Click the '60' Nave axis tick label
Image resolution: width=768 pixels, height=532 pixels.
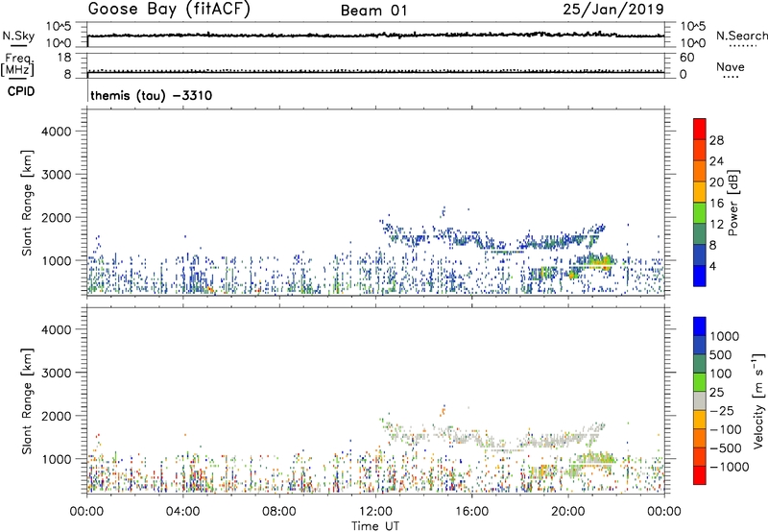(686, 58)
